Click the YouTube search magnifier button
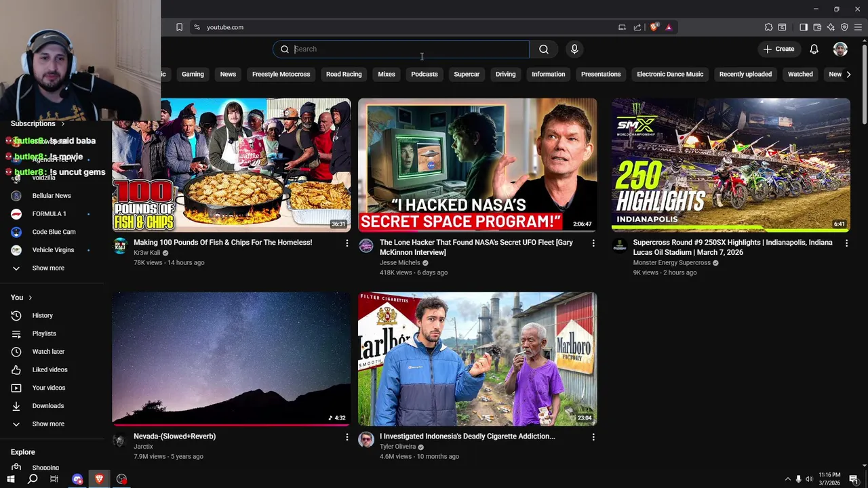The height and width of the screenshot is (488, 868). [x=544, y=49]
